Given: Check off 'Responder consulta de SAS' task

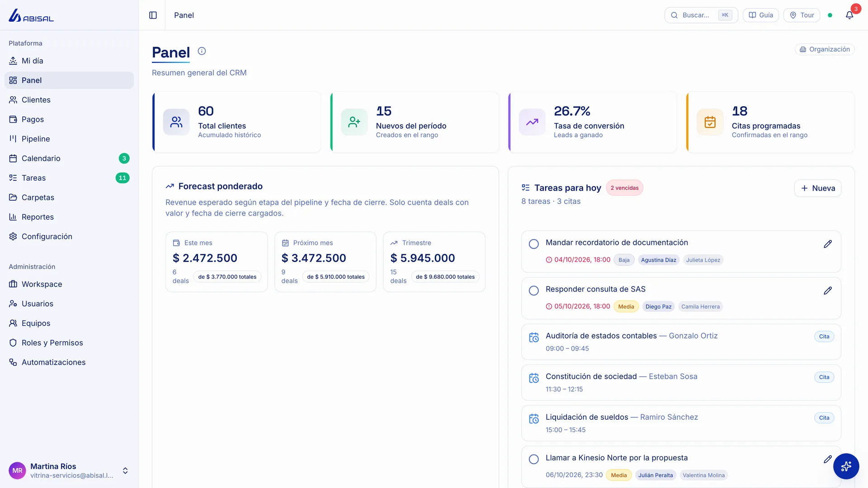Looking at the screenshot, I should [534, 291].
